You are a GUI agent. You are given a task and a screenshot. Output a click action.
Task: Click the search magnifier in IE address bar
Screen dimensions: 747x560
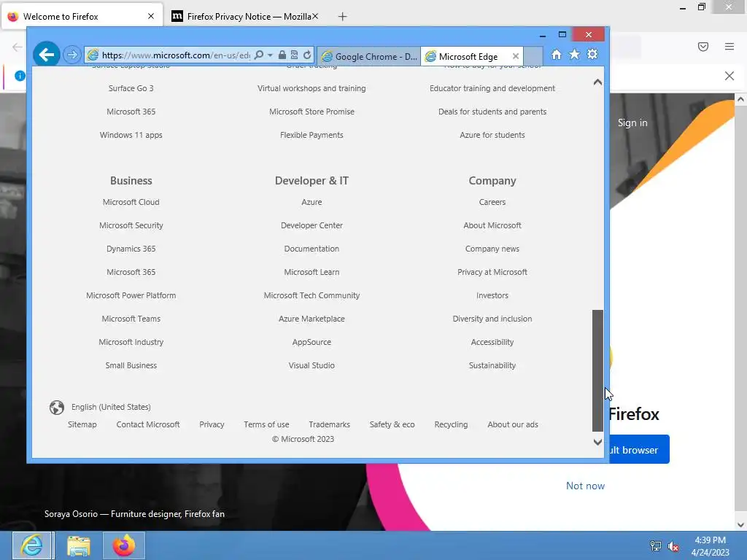259,55
